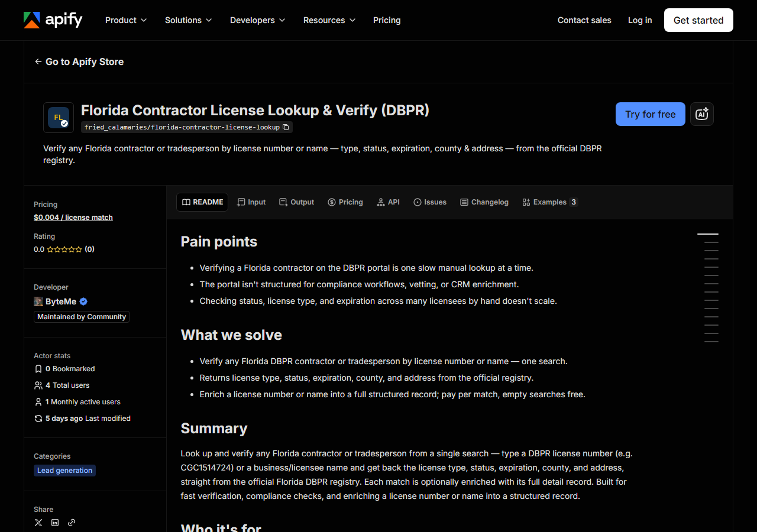Image resolution: width=757 pixels, height=532 pixels.
Task: Click the Maintained by Community badge
Action: [x=82, y=317]
